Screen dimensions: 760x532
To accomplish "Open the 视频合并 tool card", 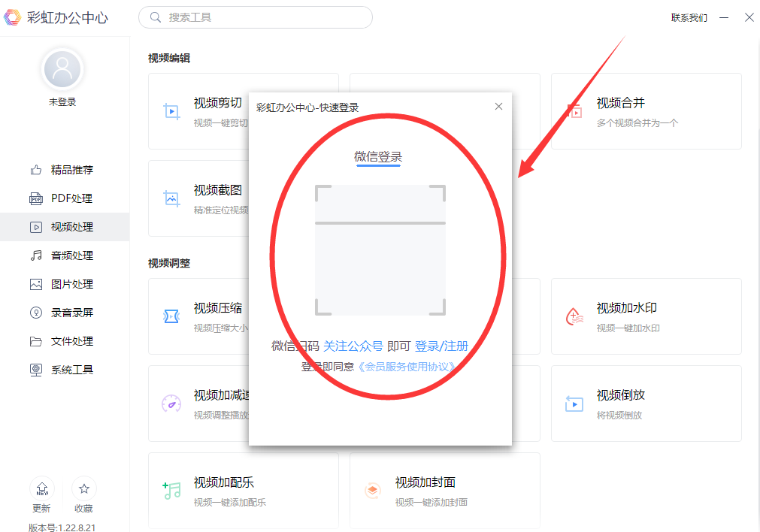I will point(646,111).
